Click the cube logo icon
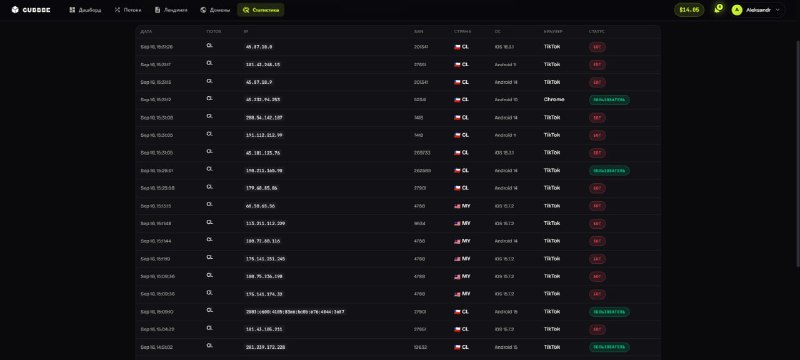 pos(15,10)
